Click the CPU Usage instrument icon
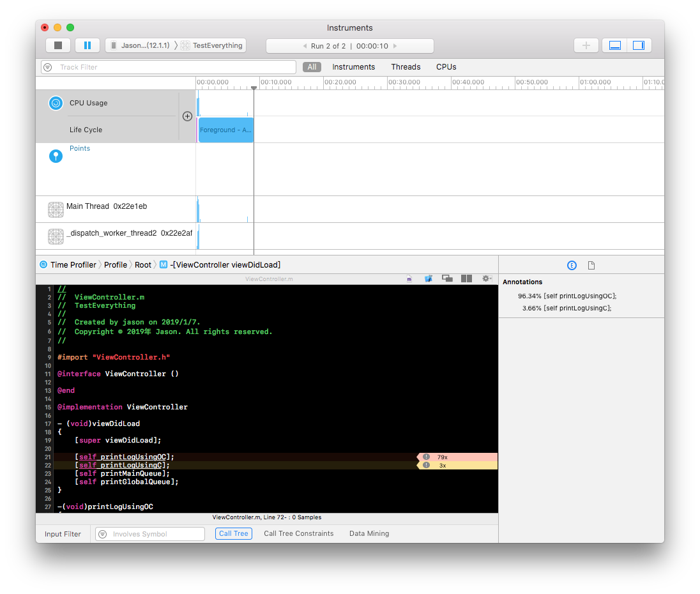The image size is (700, 594). tap(56, 103)
